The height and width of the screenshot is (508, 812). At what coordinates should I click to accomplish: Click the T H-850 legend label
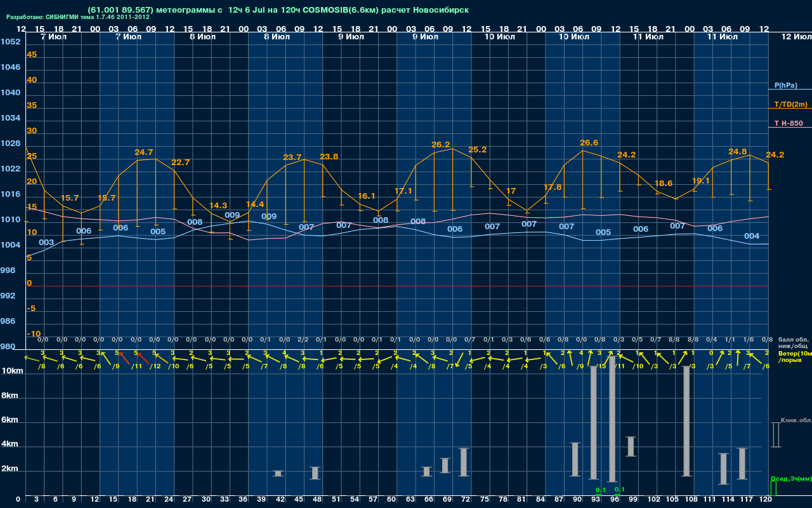(x=789, y=123)
